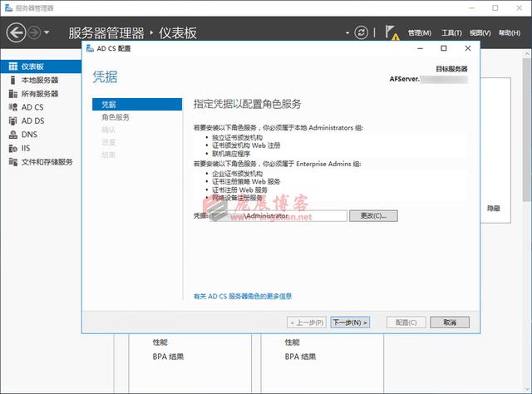Minimize the AD CS 配置 dialog

pos(420,48)
